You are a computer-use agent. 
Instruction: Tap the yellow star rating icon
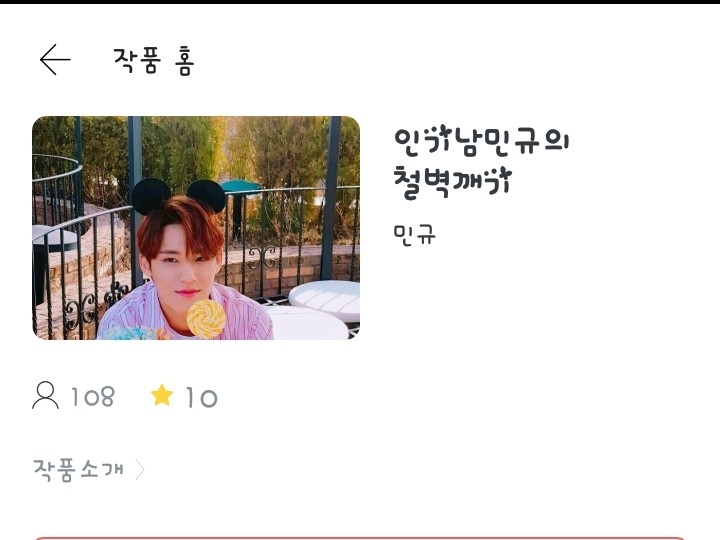tap(162, 395)
